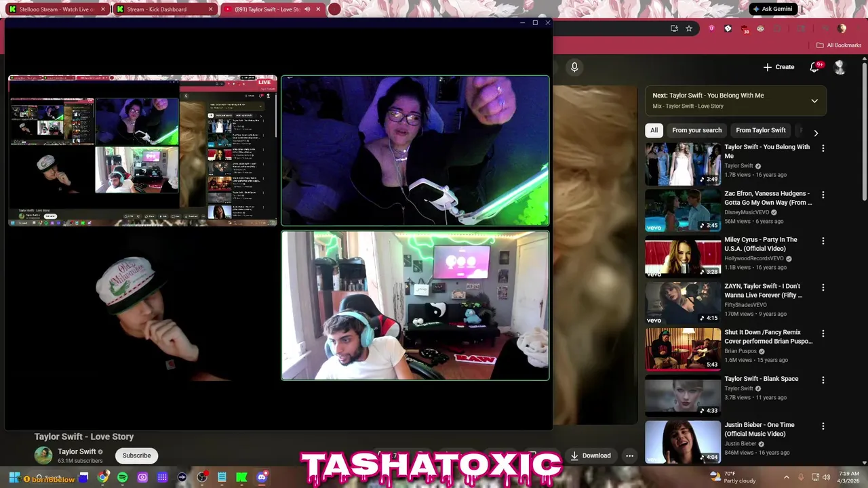The image size is (868, 488).
Task: Click the install app icon in address bar
Action: 674,28
